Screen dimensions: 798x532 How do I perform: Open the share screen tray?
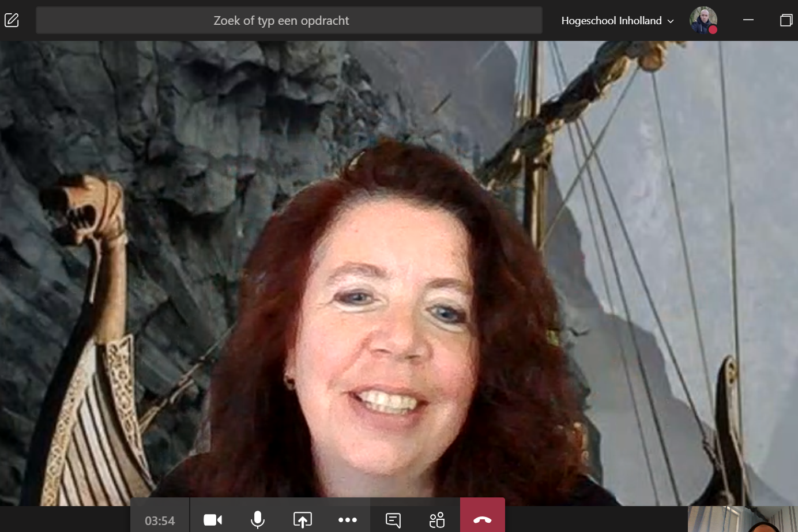[303, 520]
